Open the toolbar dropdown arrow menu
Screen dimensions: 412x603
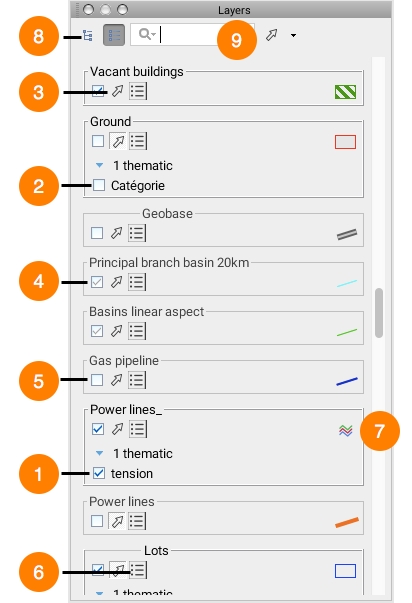(294, 36)
